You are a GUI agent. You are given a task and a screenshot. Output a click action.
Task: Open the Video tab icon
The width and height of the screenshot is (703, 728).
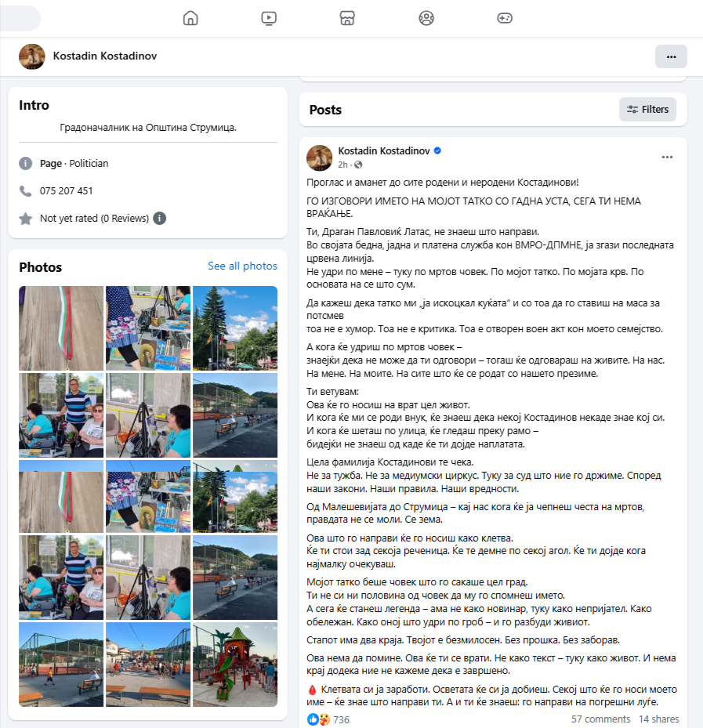[269, 18]
